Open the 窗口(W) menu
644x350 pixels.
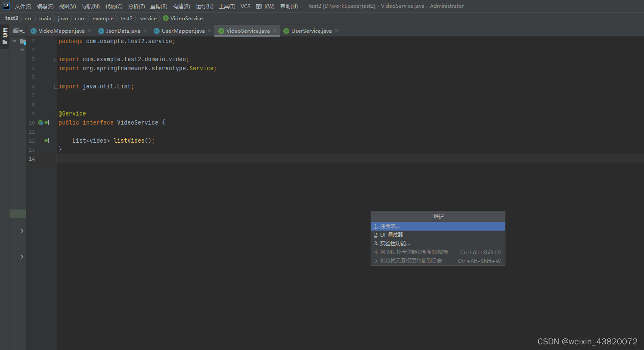point(265,6)
